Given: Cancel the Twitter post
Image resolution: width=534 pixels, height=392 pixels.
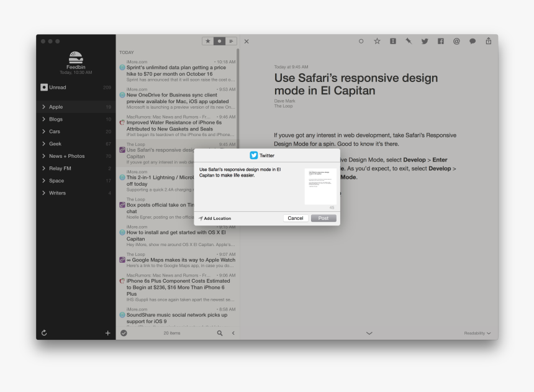Looking at the screenshot, I should click(x=296, y=218).
